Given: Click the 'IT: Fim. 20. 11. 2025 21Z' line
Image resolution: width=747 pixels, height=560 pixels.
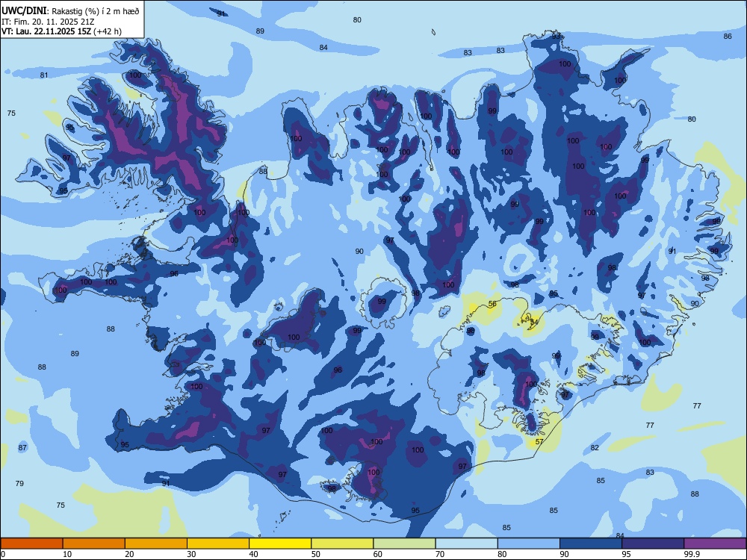Looking at the screenshot, I should click(48, 22).
